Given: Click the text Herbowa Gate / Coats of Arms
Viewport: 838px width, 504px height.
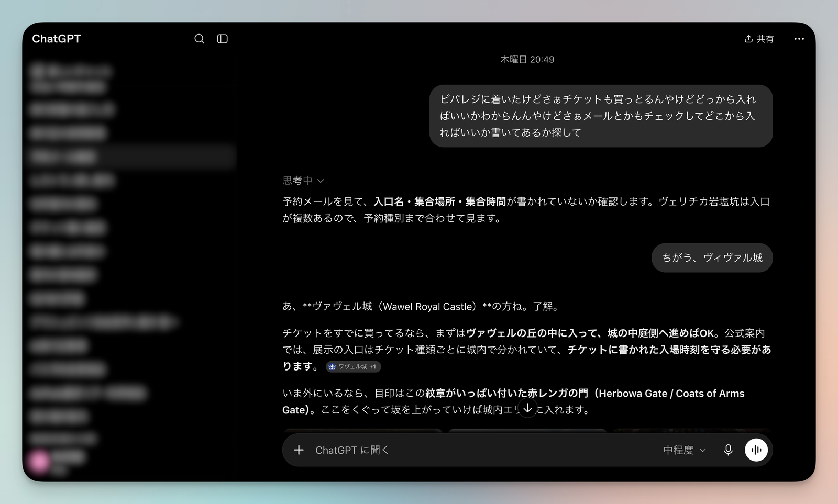Looking at the screenshot, I should pos(671,394).
